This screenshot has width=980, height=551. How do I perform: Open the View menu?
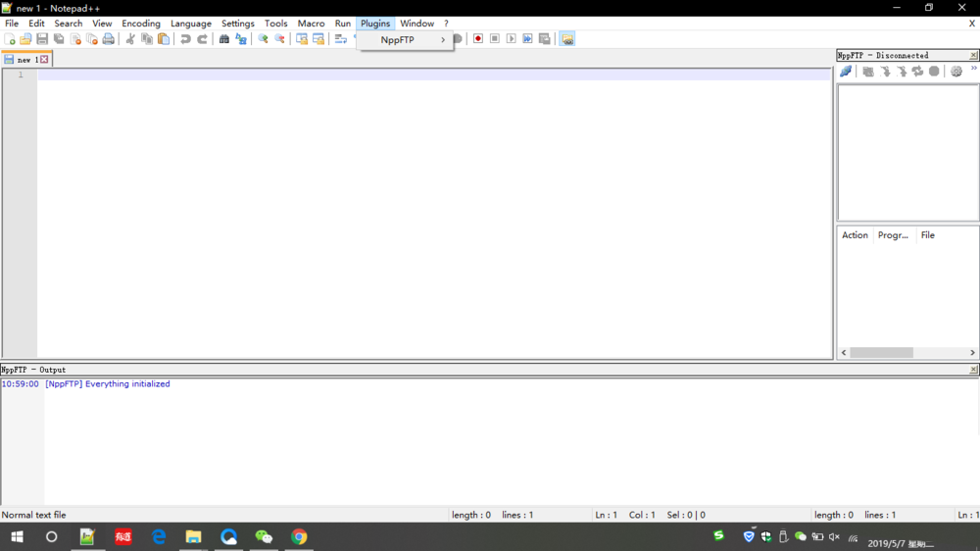[102, 24]
